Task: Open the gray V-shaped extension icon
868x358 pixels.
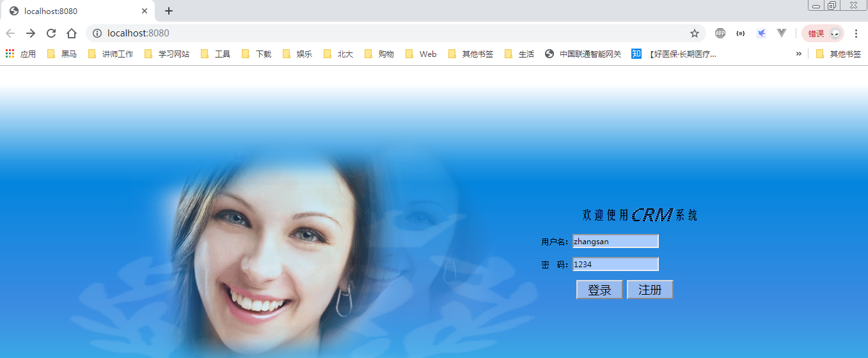Action: pyautogui.click(x=782, y=33)
